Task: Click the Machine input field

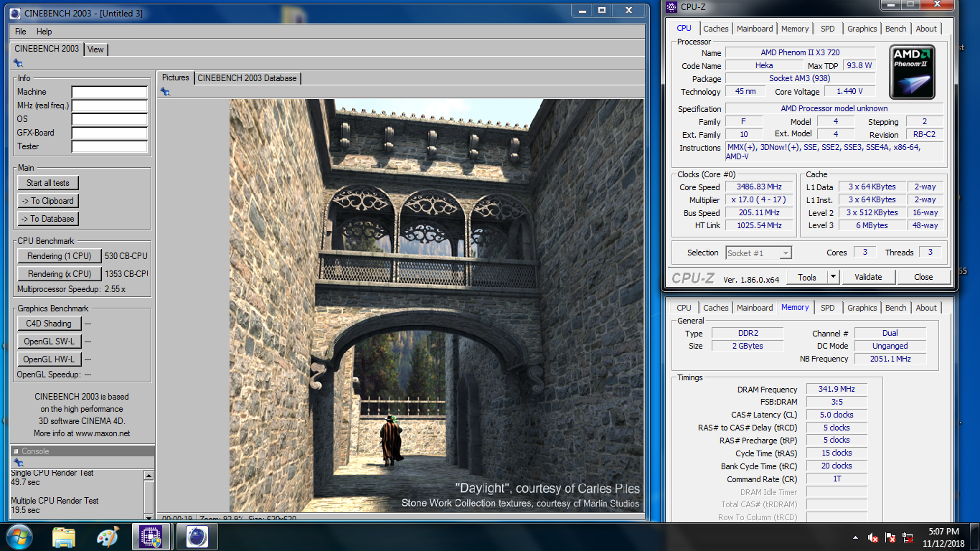Action: (109, 92)
